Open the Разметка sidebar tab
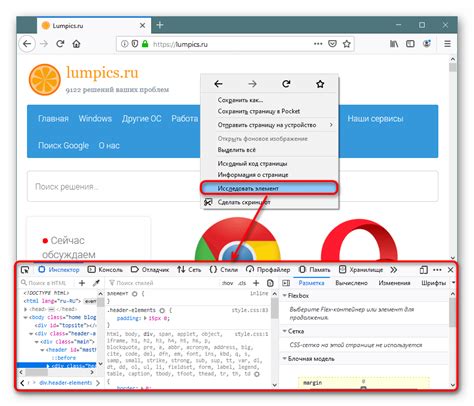This screenshot has height=406, width=474. (x=311, y=283)
